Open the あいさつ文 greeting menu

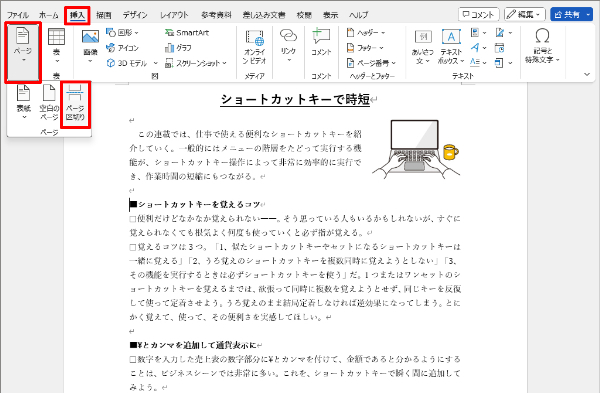(423, 47)
